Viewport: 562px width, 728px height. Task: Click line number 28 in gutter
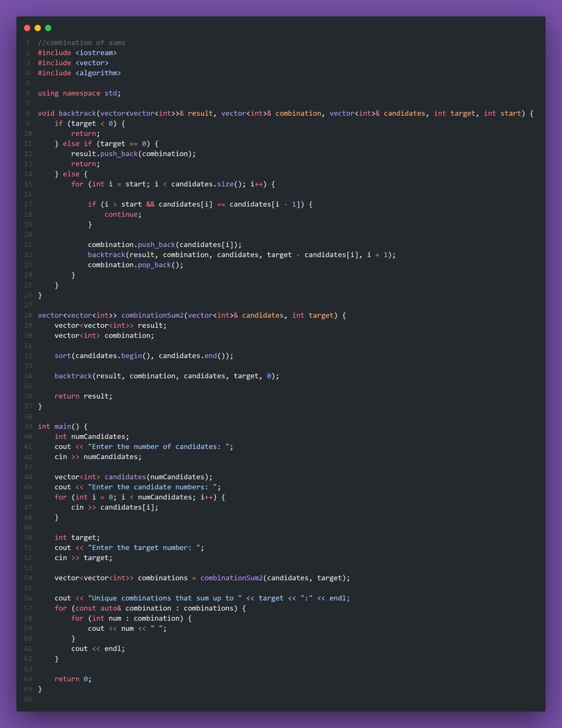pyautogui.click(x=27, y=315)
